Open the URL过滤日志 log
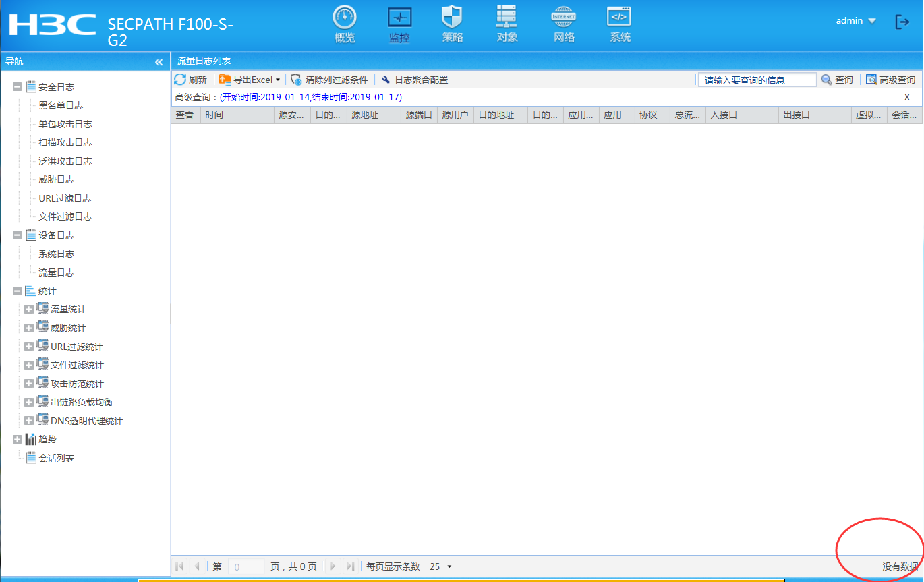 click(65, 198)
